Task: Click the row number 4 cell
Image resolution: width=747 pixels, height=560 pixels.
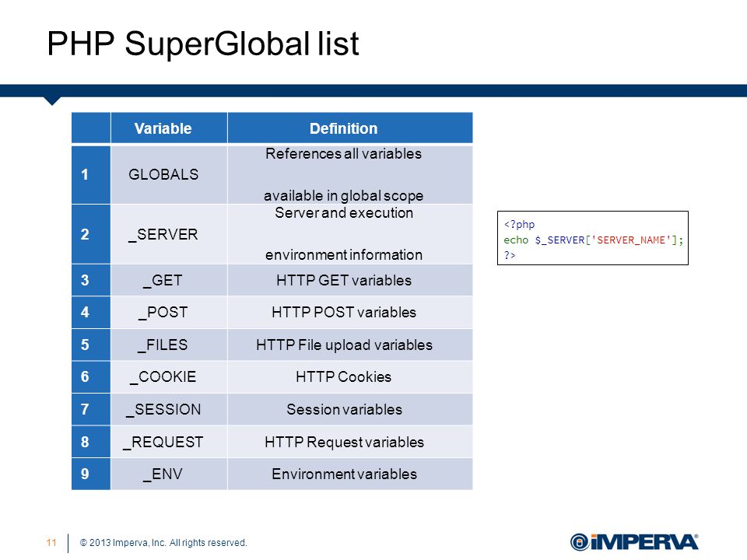Action: (91, 313)
